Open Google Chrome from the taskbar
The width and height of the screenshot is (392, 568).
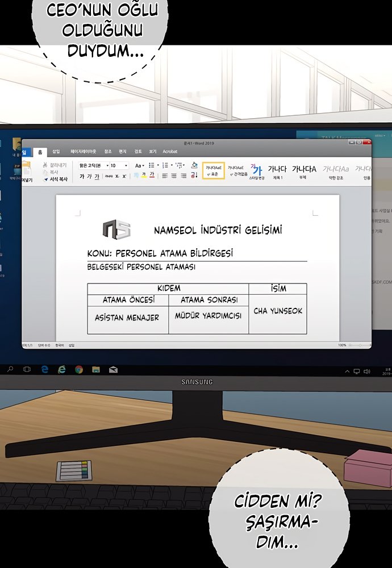(x=79, y=370)
